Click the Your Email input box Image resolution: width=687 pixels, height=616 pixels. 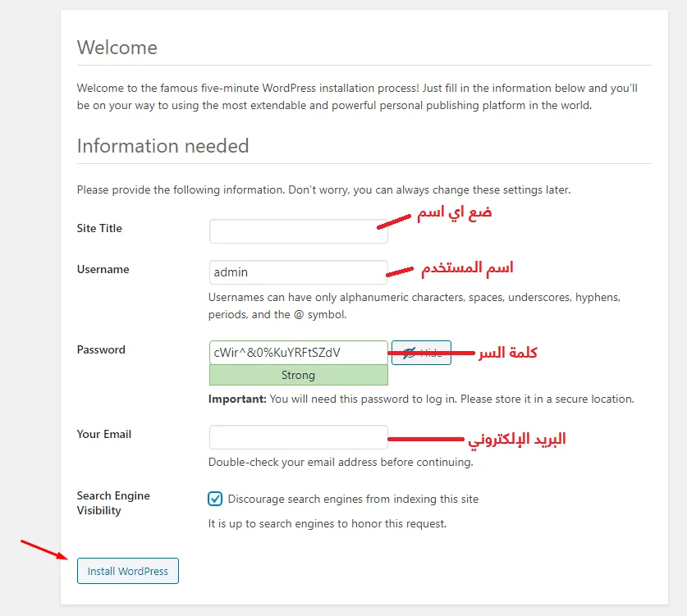pos(299,437)
